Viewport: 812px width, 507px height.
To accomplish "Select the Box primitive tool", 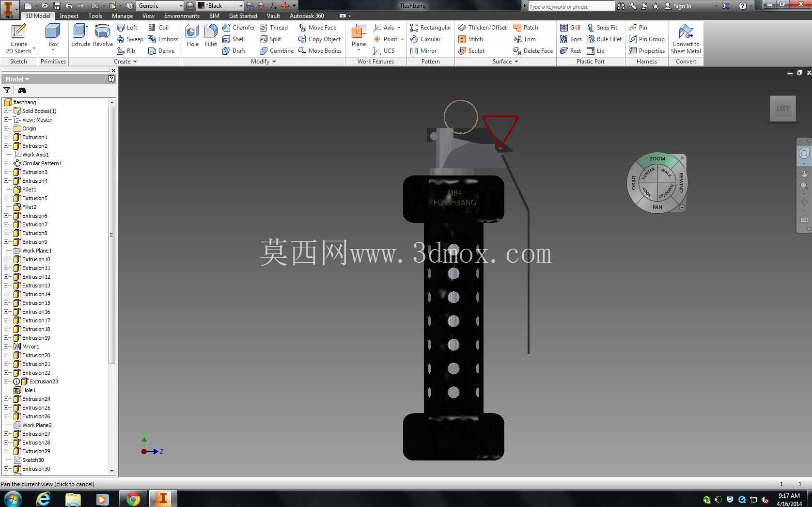I will (x=53, y=37).
